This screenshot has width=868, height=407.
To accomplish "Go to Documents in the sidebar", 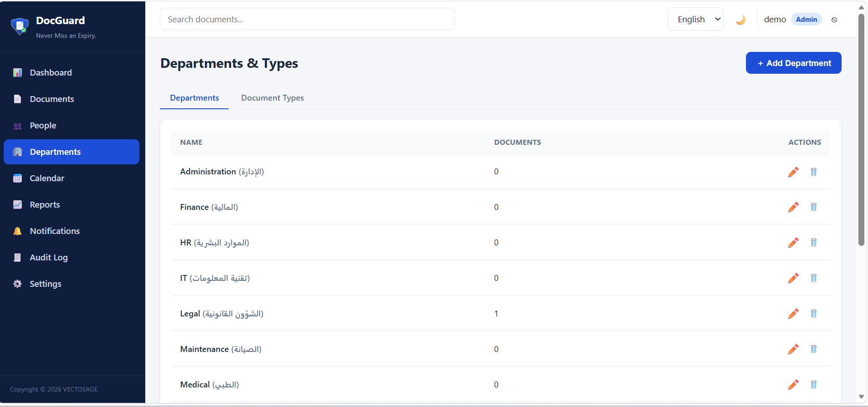I will (71, 99).
